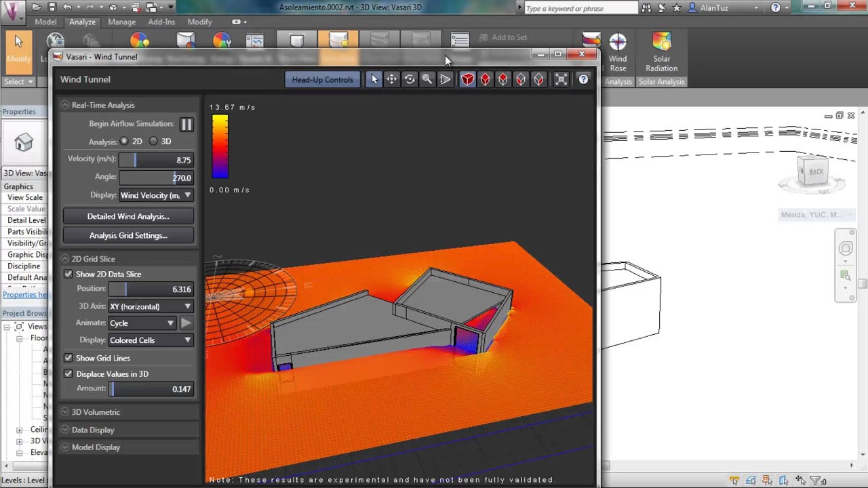Select the fifth cube view preset
Viewport: 868px width, 488px height.
(538, 79)
